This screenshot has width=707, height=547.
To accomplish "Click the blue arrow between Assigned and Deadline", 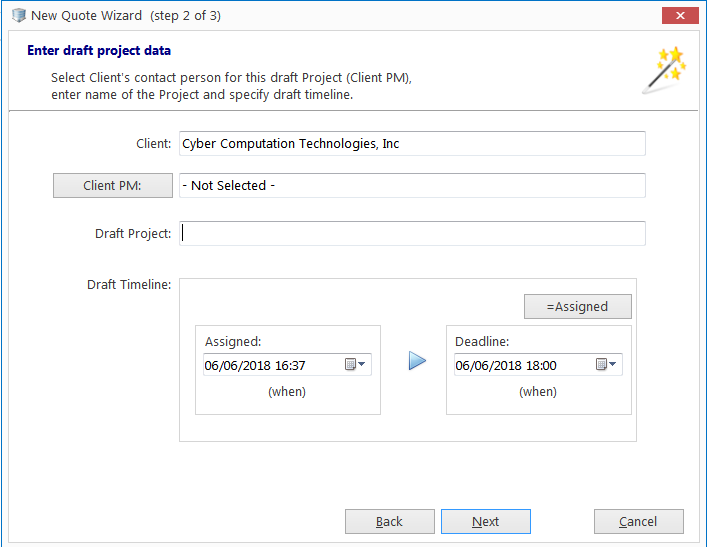I will (x=417, y=361).
